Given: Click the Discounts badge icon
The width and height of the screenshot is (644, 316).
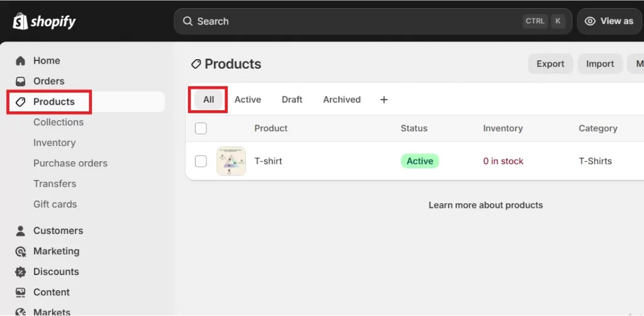Looking at the screenshot, I should pos(21,272).
